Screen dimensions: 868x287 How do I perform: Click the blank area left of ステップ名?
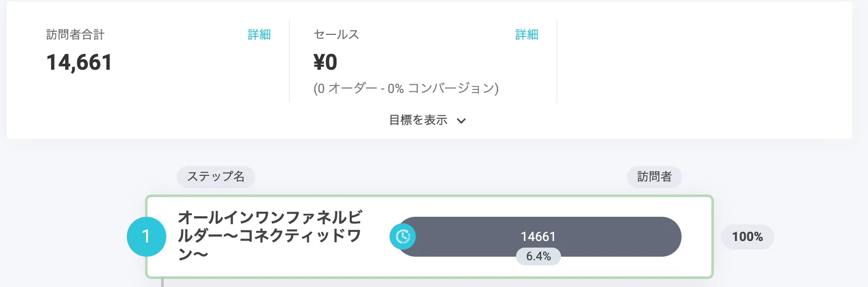click(91, 177)
